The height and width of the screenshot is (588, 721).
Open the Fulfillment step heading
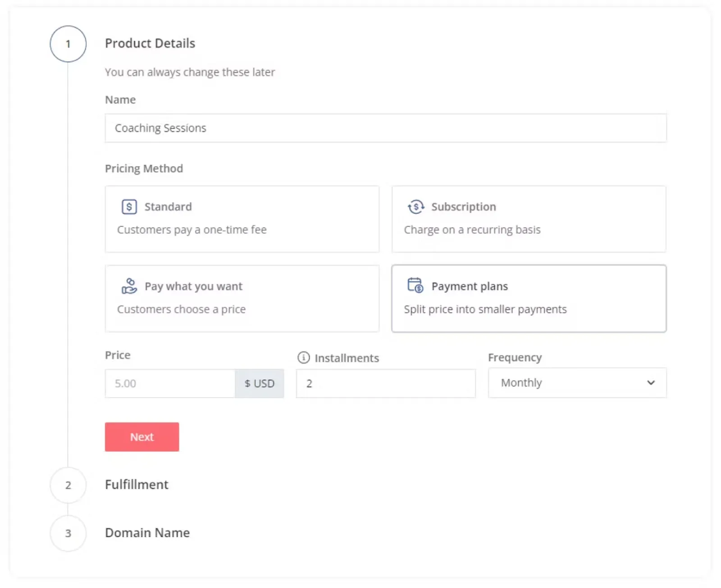click(x=137, y=485)
